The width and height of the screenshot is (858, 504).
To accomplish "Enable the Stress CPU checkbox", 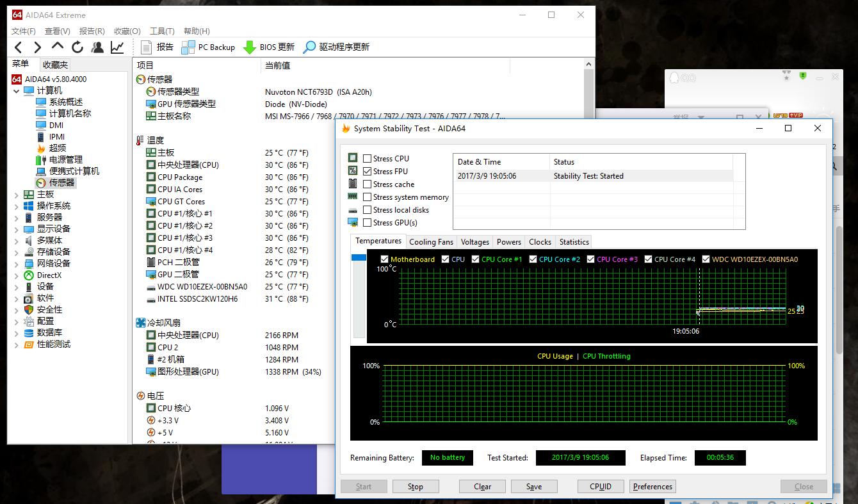I will 368,159.
